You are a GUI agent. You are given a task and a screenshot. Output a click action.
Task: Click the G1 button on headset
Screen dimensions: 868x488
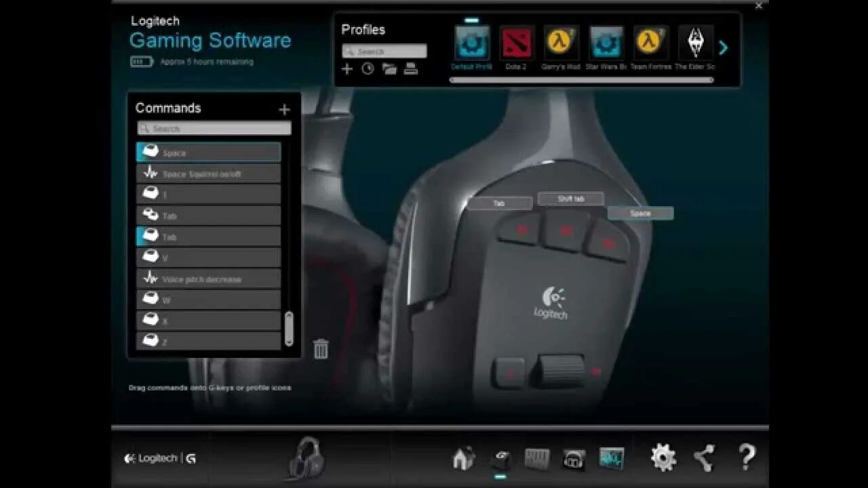tap(520, 229)
